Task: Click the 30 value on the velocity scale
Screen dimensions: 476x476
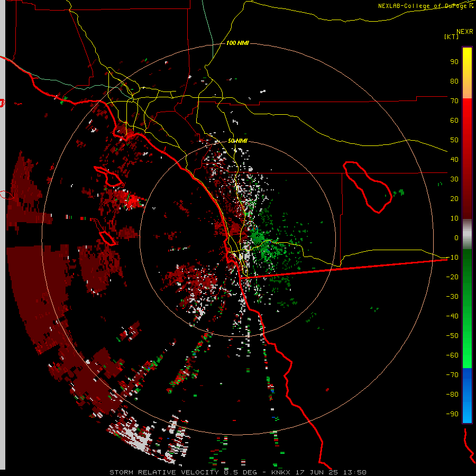Action: point(454,179)
